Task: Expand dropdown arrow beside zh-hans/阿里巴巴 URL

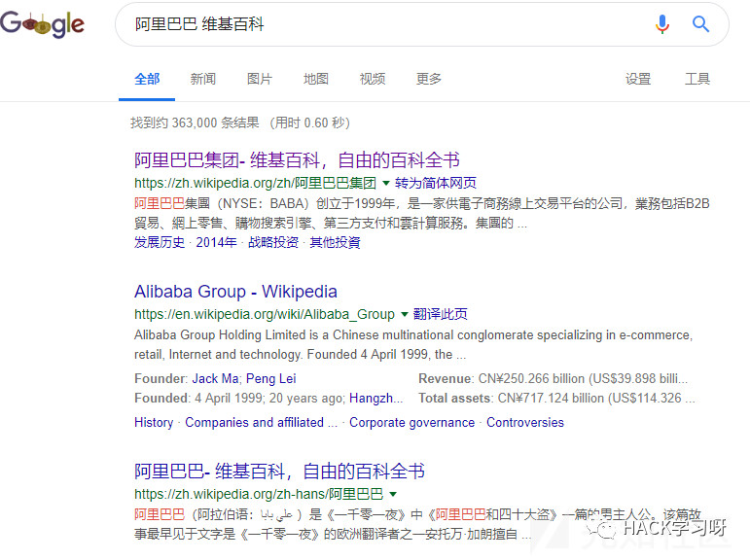Action: pos(393,494)
